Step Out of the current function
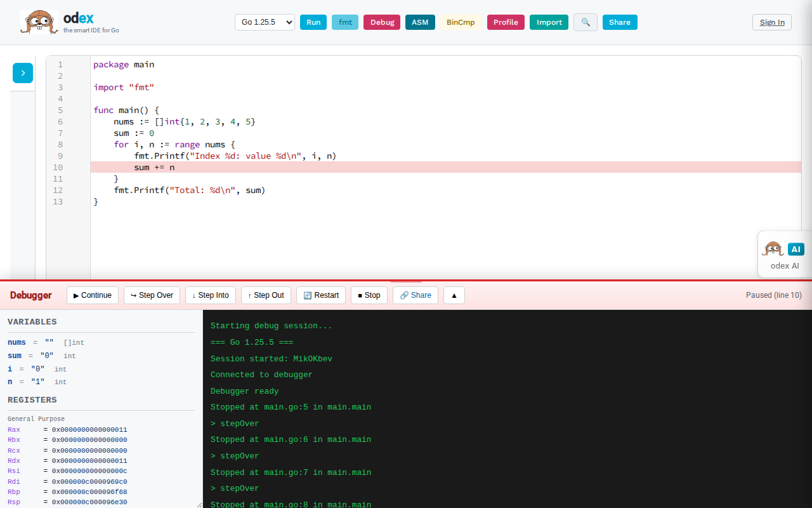Screen dimensions: 812x508 [x=266, y=295]
